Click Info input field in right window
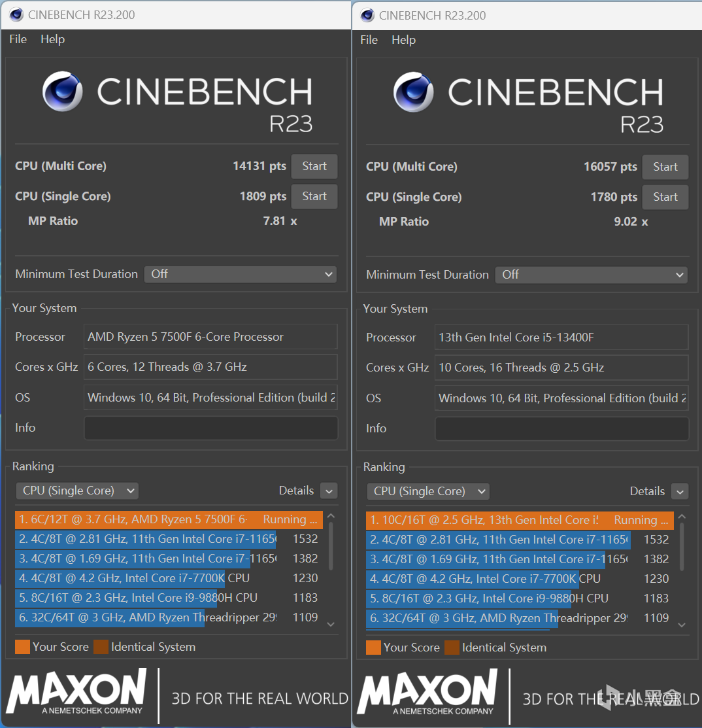The width and height of the screenshot is (702, 728). coord(561,428)
